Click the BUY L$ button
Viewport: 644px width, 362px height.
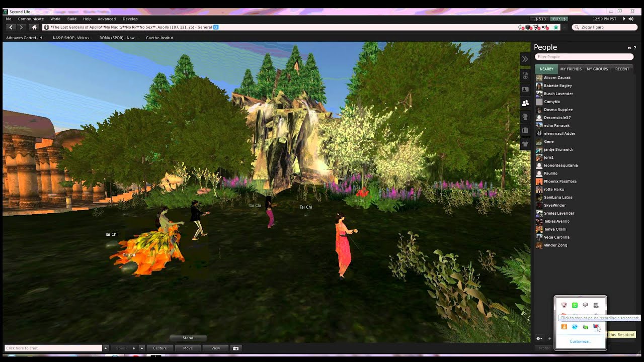tap(559, 19)
